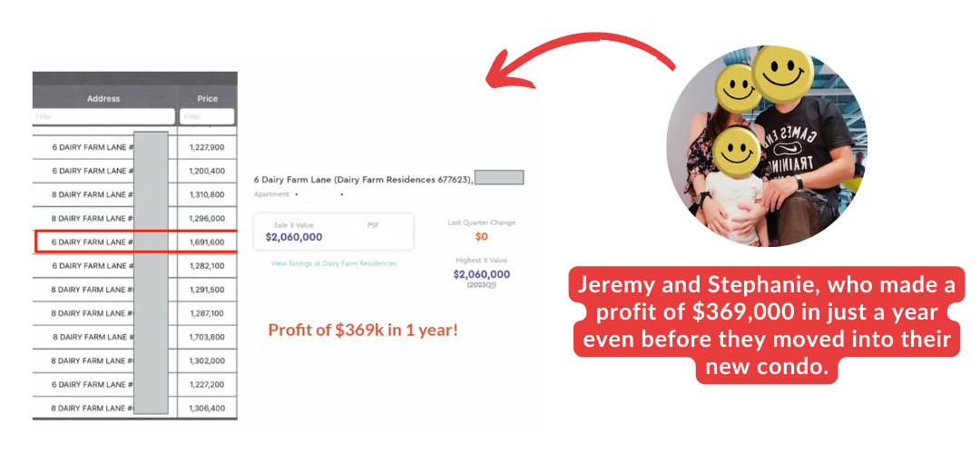Select the Price column header
This screenshot has width=980, height=454.
[208, 98]
